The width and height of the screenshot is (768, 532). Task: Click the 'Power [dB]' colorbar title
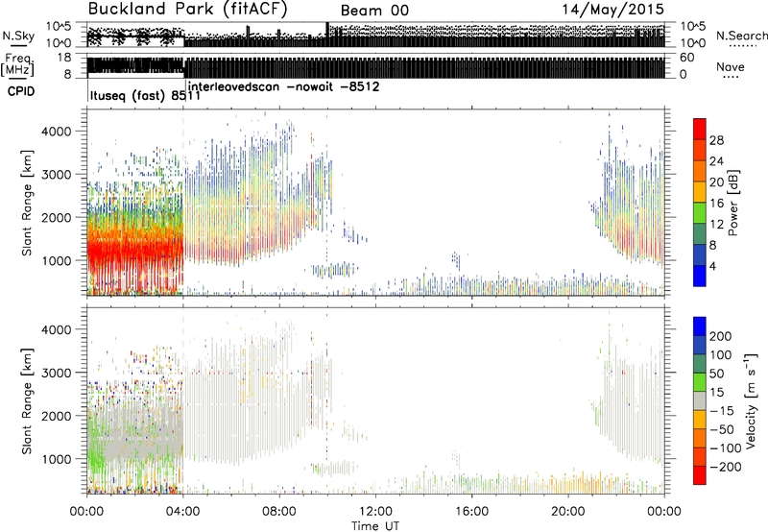click(732, 203)
